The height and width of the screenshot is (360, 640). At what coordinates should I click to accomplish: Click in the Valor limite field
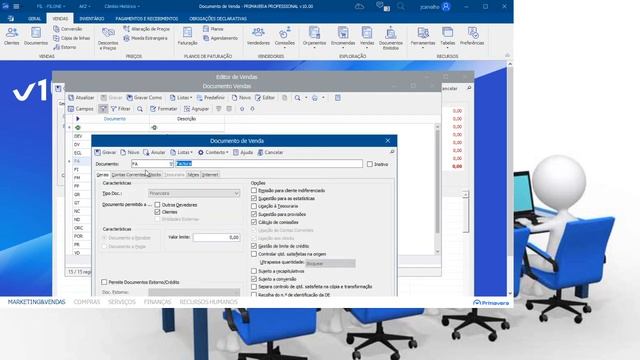click(216, 237)
